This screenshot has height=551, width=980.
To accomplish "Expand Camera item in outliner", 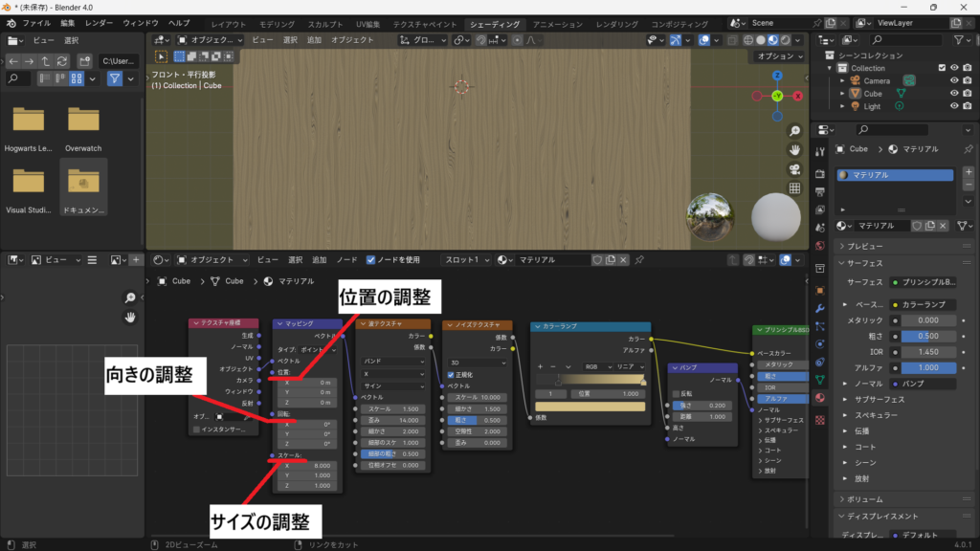I will tap(842, 81).
